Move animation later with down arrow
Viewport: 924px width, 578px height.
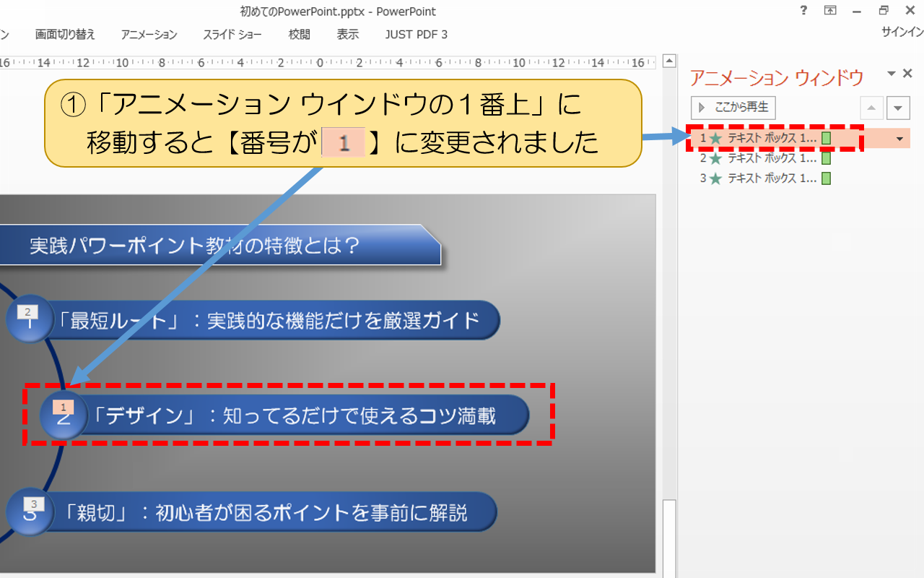pos(898,108)
